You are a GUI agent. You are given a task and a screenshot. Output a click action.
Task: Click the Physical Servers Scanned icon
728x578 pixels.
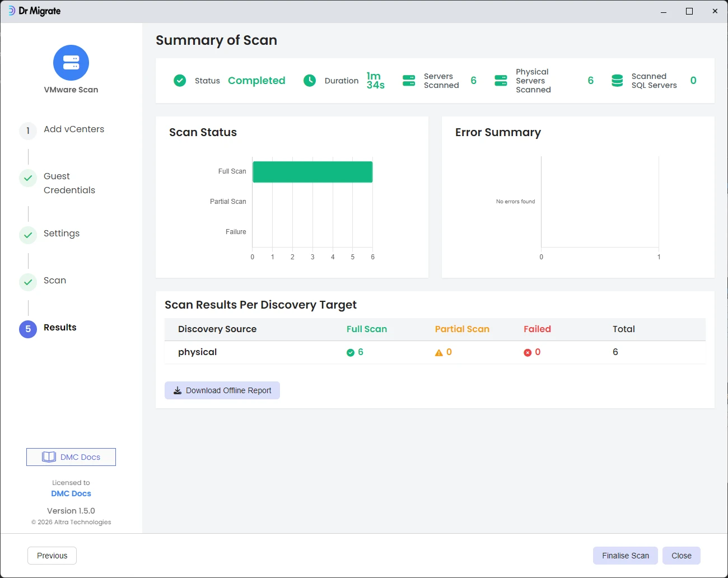click(501, 81)
